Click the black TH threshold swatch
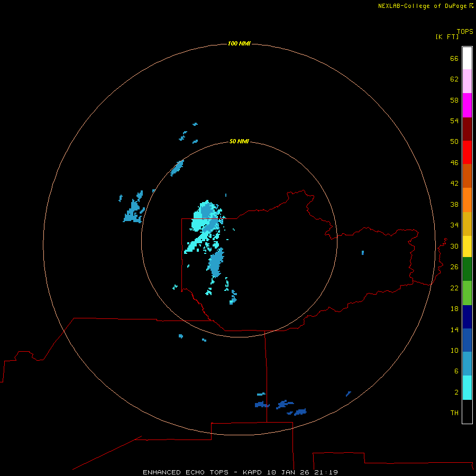 point(467,411)
